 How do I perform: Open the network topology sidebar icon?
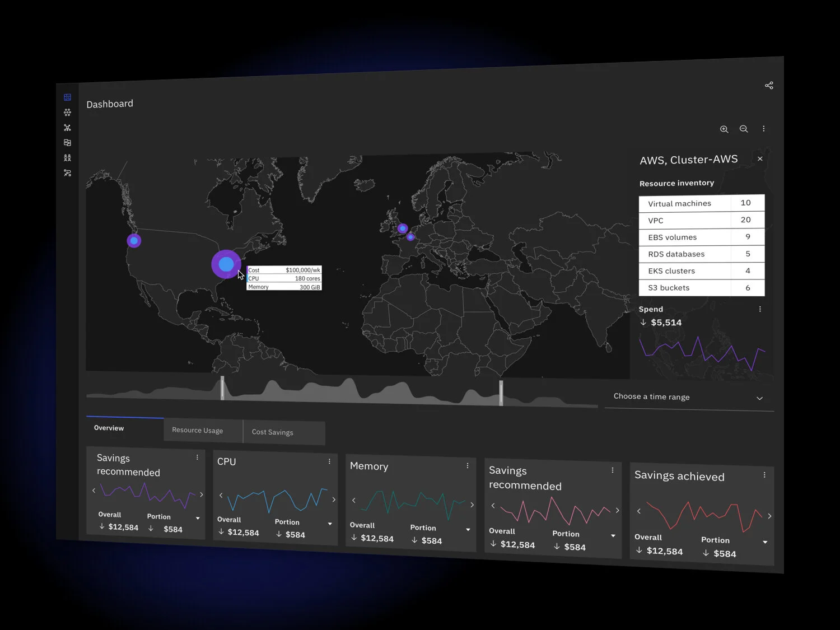click(x=67, y=127)
